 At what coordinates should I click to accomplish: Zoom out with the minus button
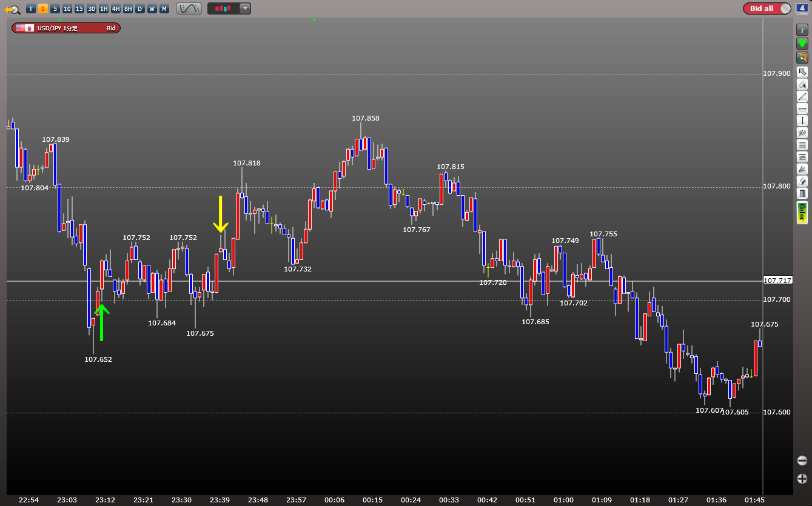click(802, 461)
